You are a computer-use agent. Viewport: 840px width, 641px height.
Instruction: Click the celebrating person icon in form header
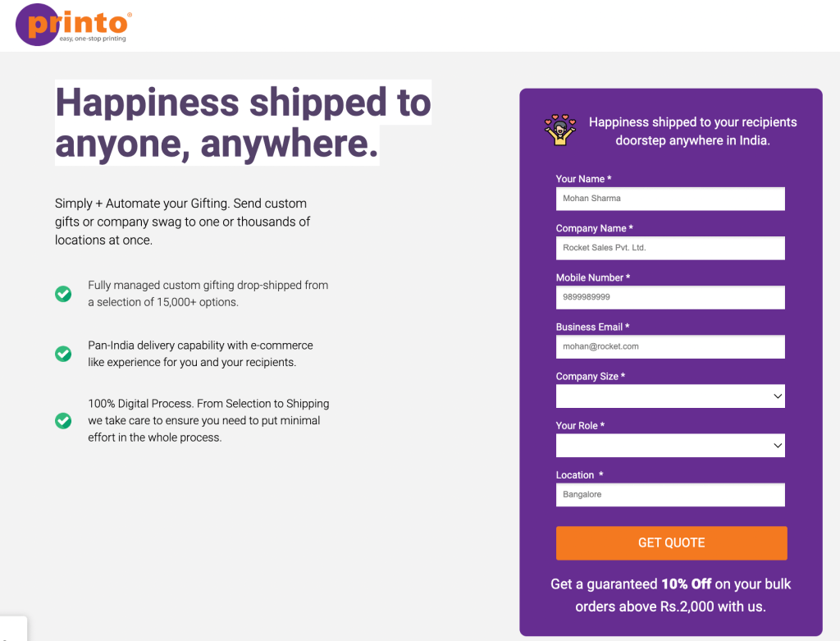[x=560, y=130]
